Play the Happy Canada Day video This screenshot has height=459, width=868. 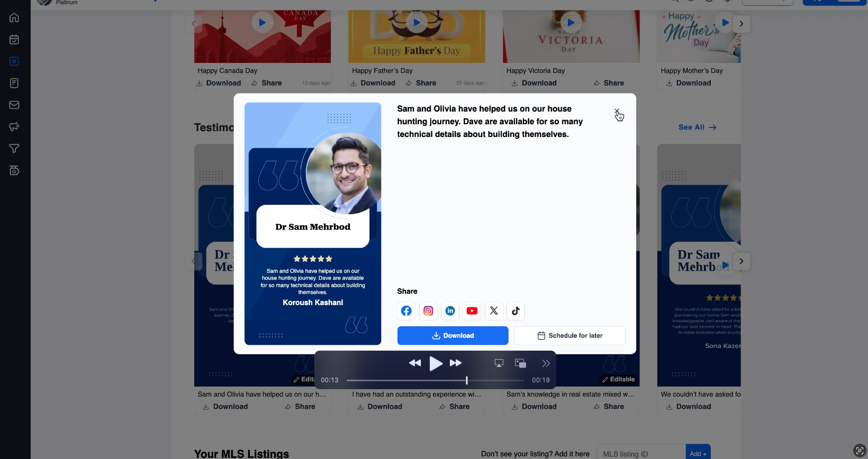click(262, 23)
